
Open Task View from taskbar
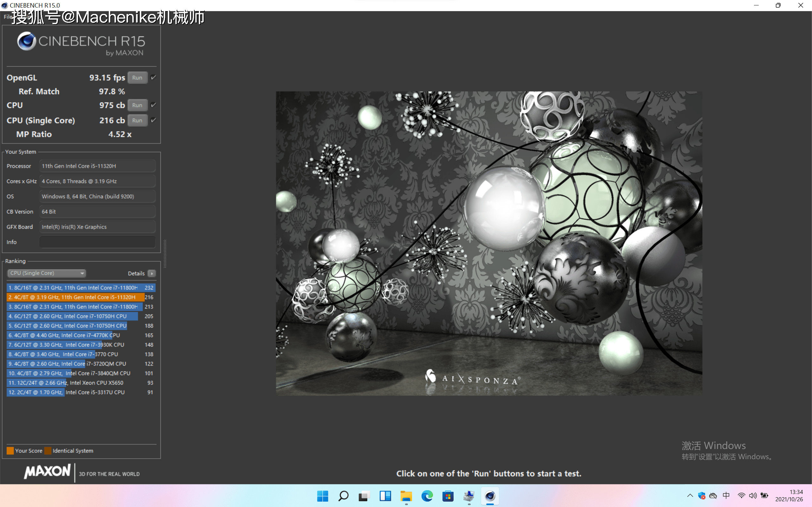point(364,496)
